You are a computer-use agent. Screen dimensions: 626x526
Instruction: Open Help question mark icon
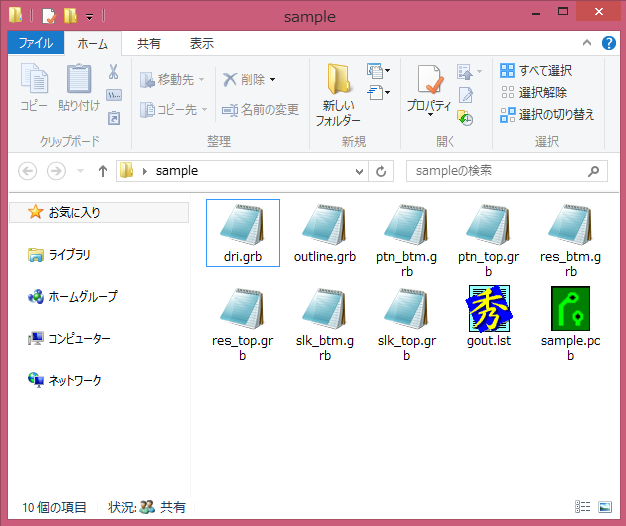[608, 43]
